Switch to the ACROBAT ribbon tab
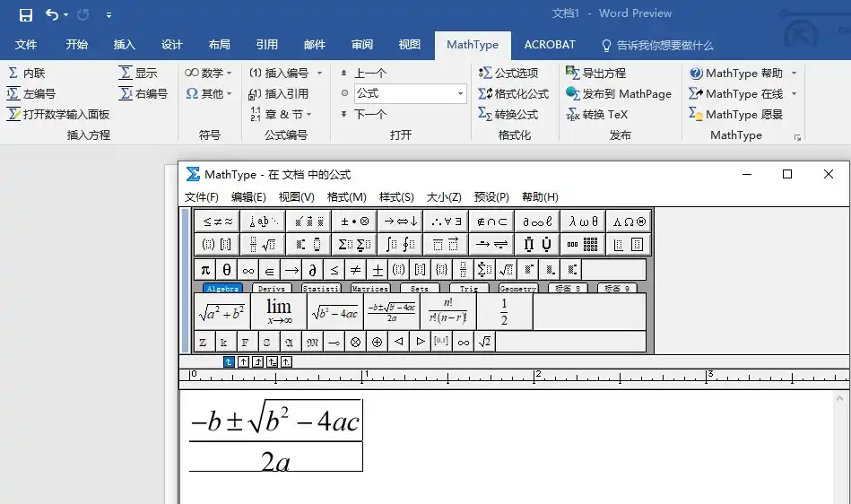The height and width of the screenshot is (504, 851). [549, 45]
